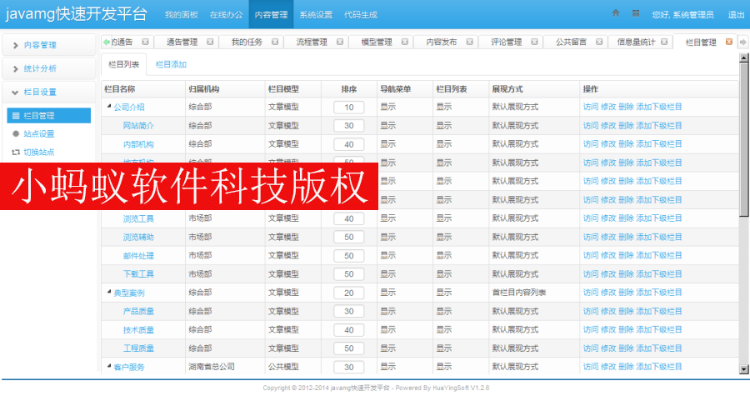This screenshot has height=396, width=750.
Task: Click 修改 in the 客户服务 row
Action: pos(608,367)
